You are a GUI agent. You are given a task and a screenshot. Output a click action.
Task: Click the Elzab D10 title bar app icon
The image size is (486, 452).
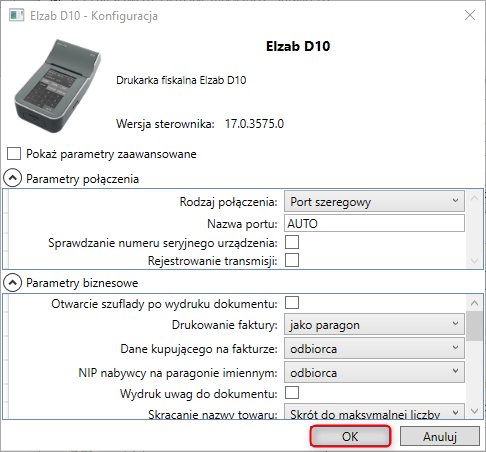pos(16,15)
